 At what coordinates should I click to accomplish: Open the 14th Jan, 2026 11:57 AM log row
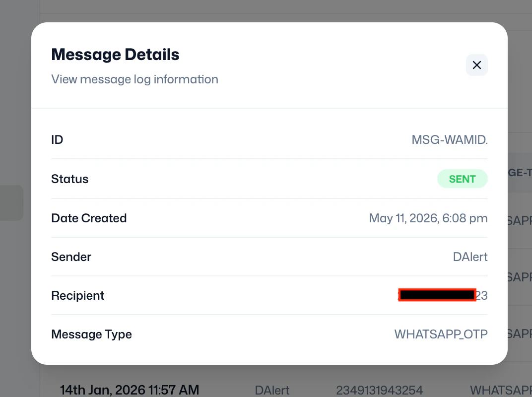[130, 390]
